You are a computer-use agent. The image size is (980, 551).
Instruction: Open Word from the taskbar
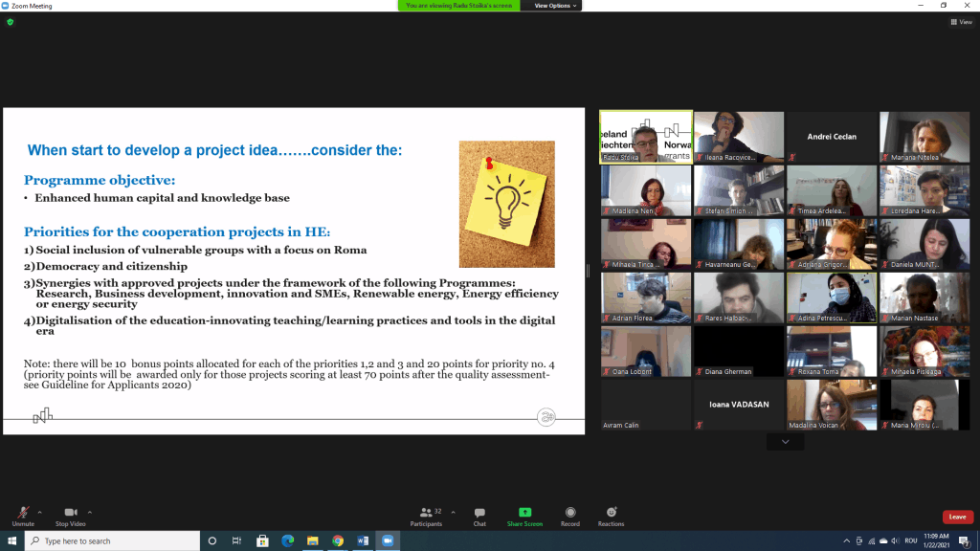[x=363, y=540]
